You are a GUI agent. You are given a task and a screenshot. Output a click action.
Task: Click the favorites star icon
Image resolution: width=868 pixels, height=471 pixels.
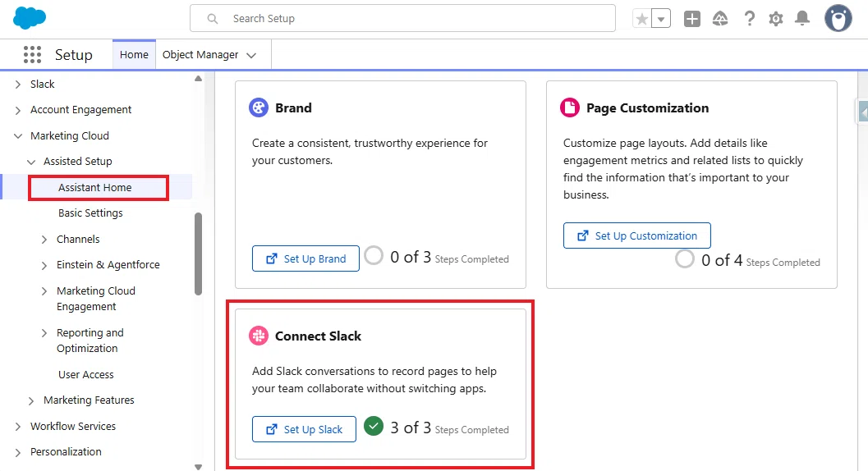coord(642,20)
